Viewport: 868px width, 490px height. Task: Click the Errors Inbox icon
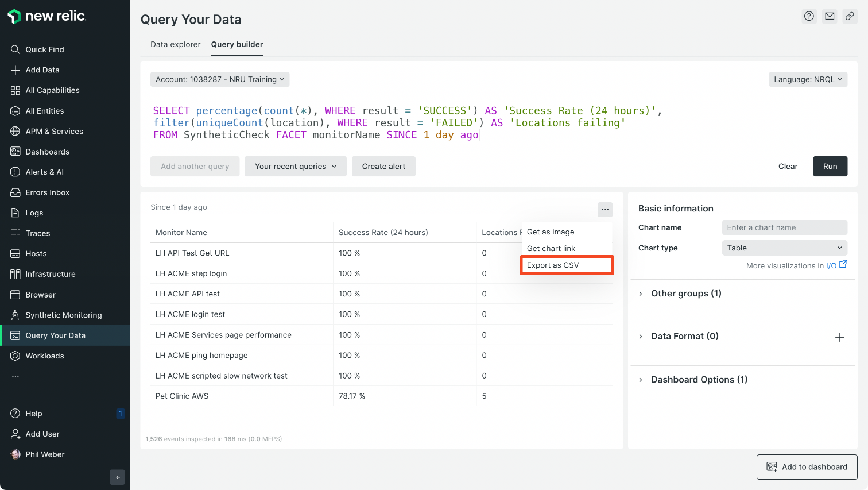[15, 192]
